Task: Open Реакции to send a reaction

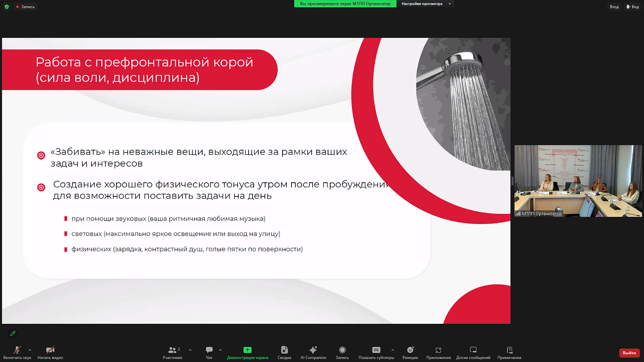Action: pyautogui.click(x=410, y=353)
